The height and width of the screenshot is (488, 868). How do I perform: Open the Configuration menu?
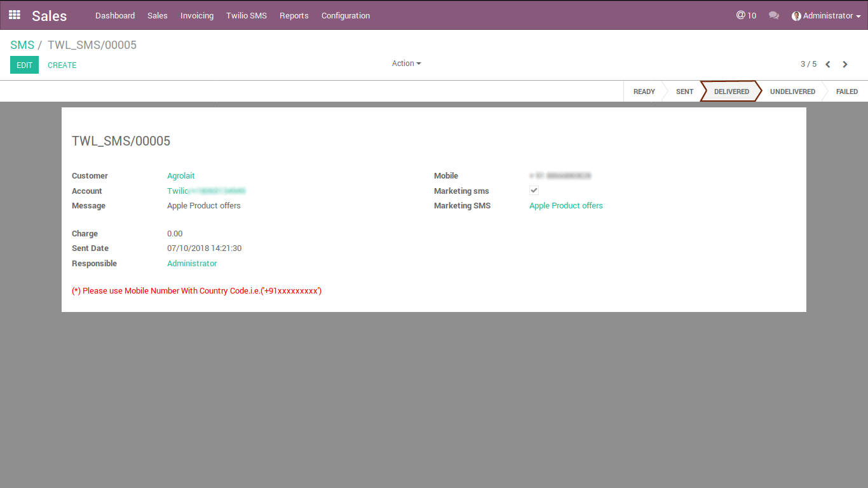click(x=346, y=16)
